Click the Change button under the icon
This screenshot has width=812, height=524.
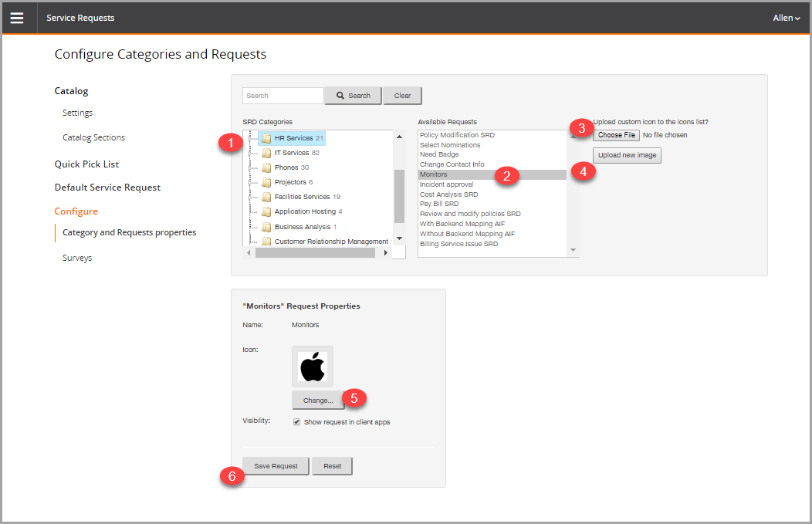click(317, 400)
